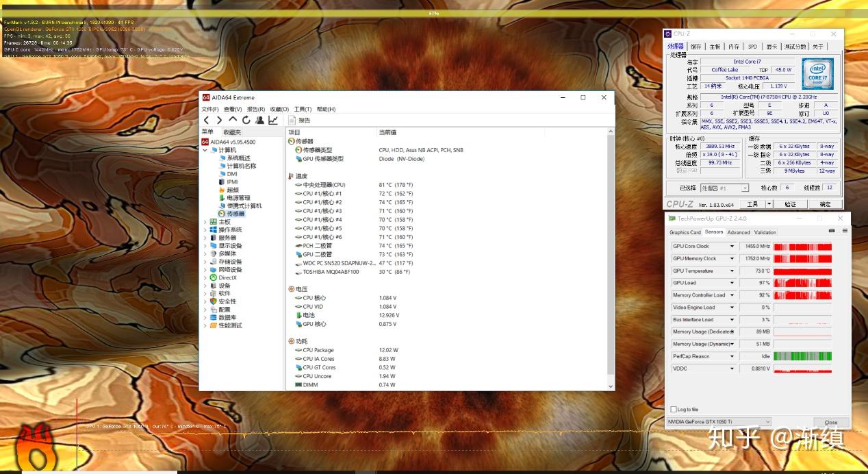Viewport: 868px width, 474px height.
Task: Click the 操作系统 Windows icon in tree
Action: [214, 229]
